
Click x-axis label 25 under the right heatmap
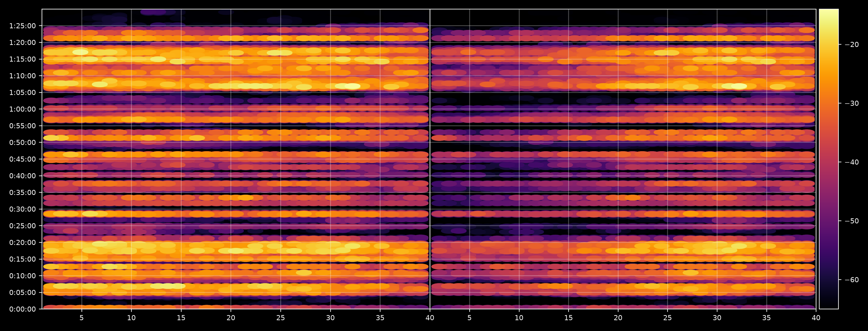pyautogui.click(x=667, y=318)
